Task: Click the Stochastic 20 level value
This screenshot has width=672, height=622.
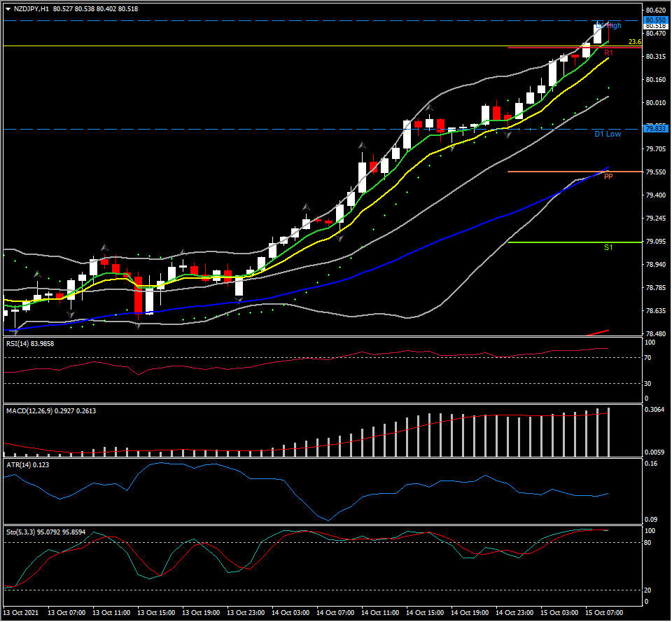Action: pos(648,590)
